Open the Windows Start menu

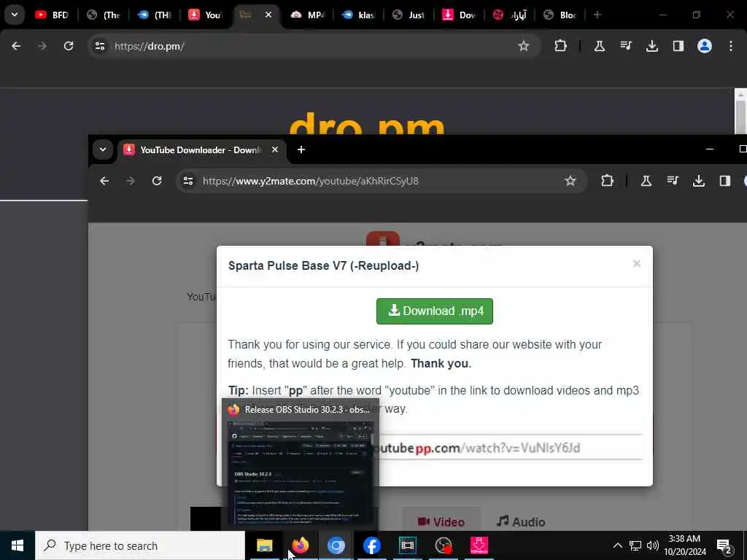(x=18, y=545)
